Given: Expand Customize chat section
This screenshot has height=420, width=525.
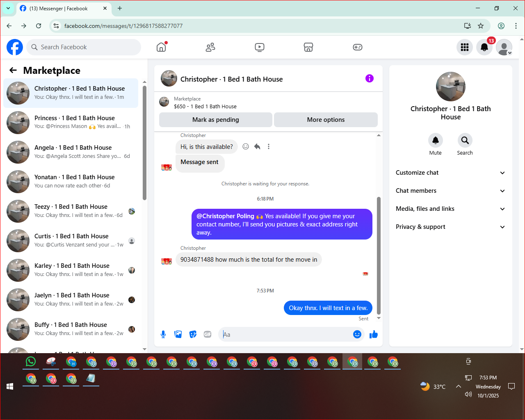Looking at the screenshot, I should click(451, 173).
